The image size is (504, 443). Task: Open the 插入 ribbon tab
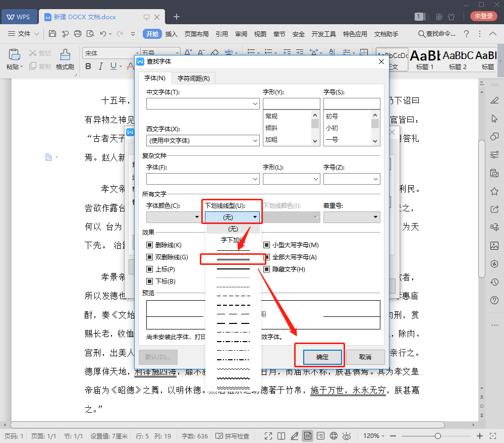point(172,34)
